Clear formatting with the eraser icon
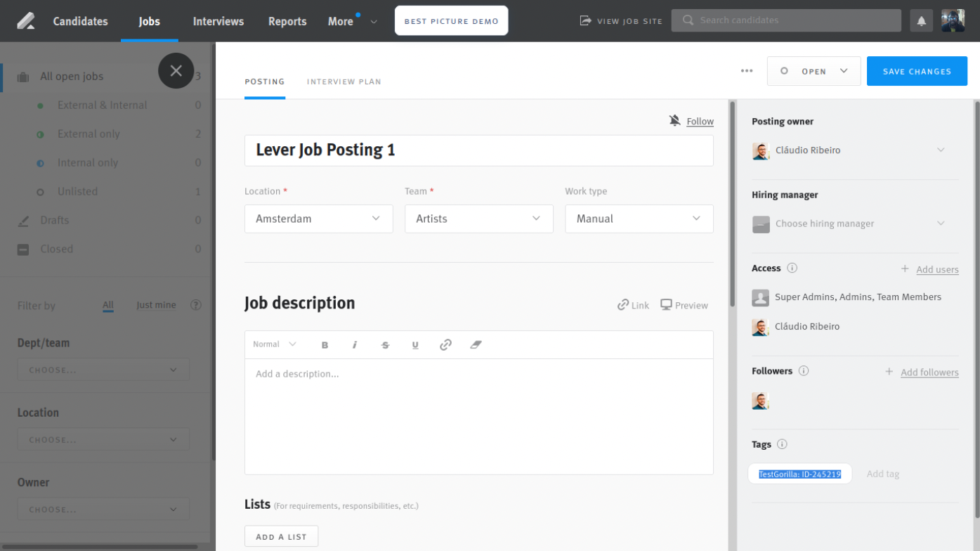 point(476,344)
